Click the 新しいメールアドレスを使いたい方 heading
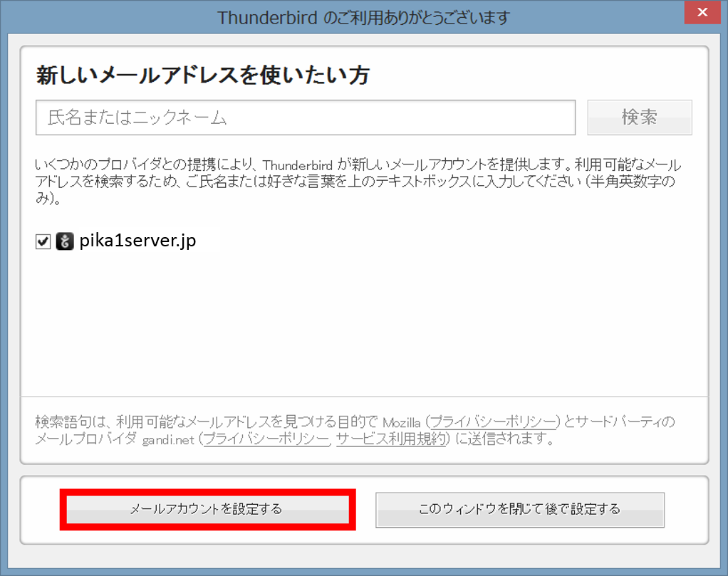This screenshot has height=576, width=728. [203, 75]
